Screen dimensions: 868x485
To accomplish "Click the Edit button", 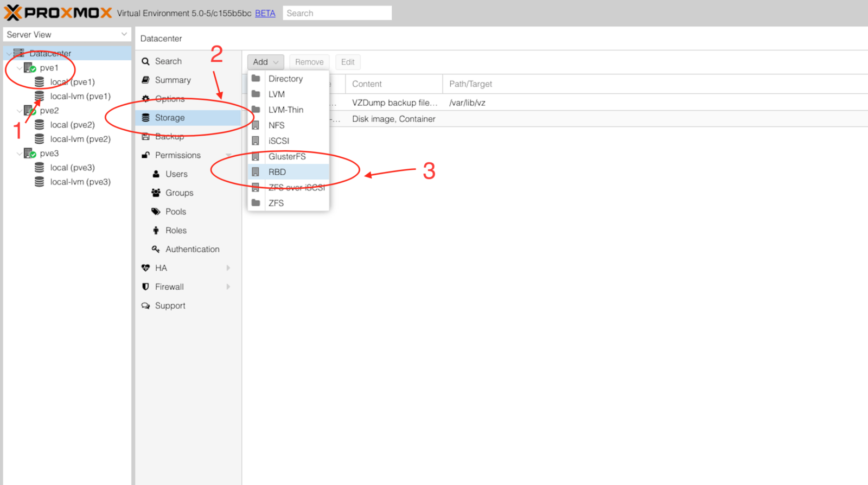I will tap(348, 62).
